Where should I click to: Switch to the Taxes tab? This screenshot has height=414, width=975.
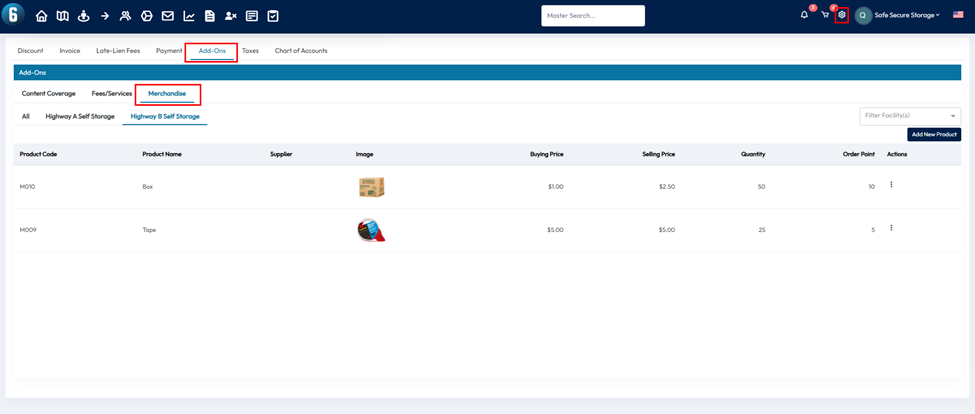(x=250, y=50)
